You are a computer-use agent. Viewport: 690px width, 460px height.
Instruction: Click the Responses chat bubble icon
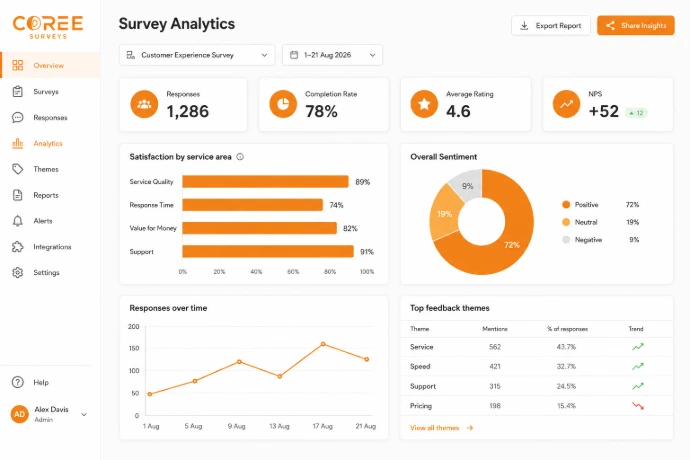pyautogui.click(x=18, y=118)
